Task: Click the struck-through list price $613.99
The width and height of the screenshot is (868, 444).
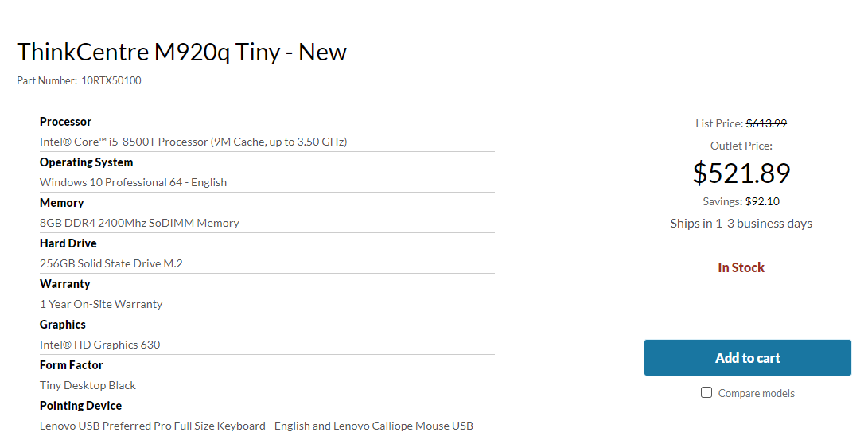Action: click(x=766, y=123)
